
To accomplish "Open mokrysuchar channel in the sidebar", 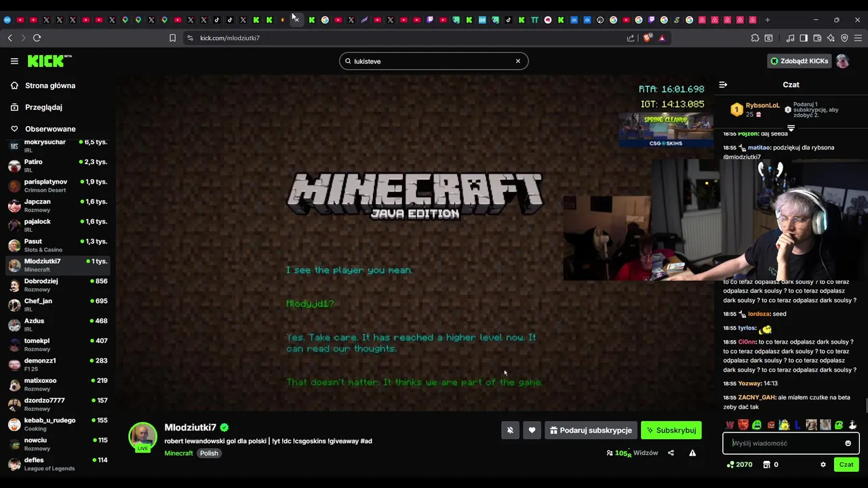I will pos(58,146).
